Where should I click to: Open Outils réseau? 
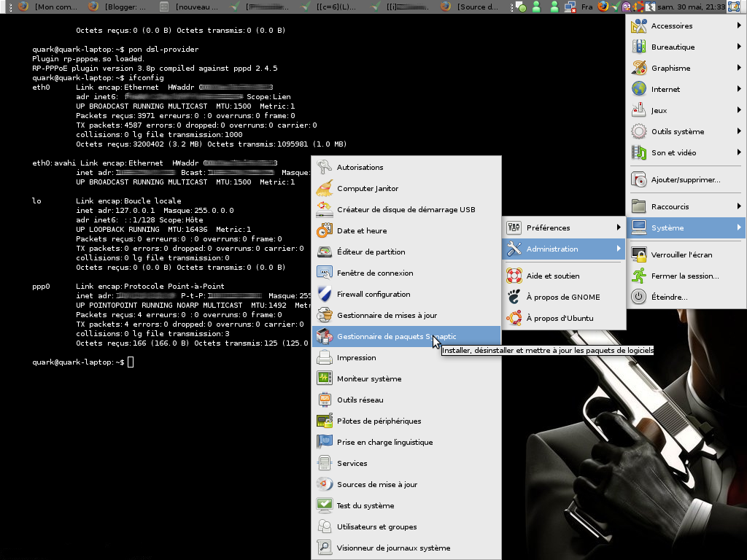click(x=406, y=400)
